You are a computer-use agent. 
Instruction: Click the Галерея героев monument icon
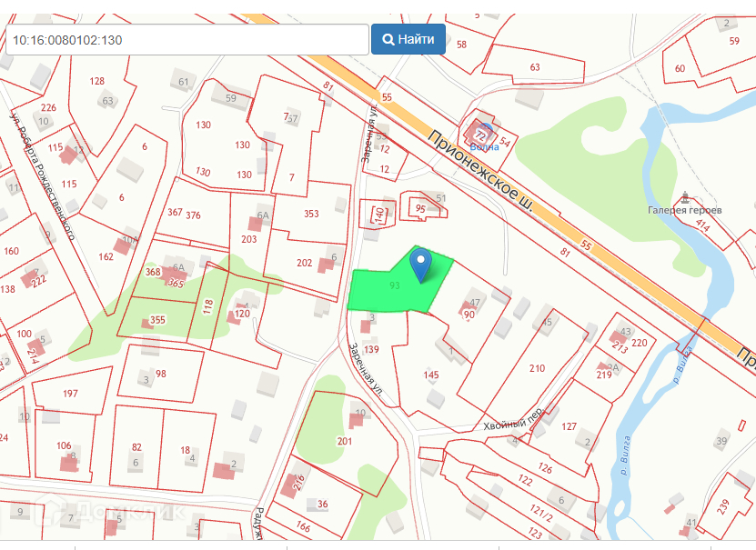pos(685,197)
